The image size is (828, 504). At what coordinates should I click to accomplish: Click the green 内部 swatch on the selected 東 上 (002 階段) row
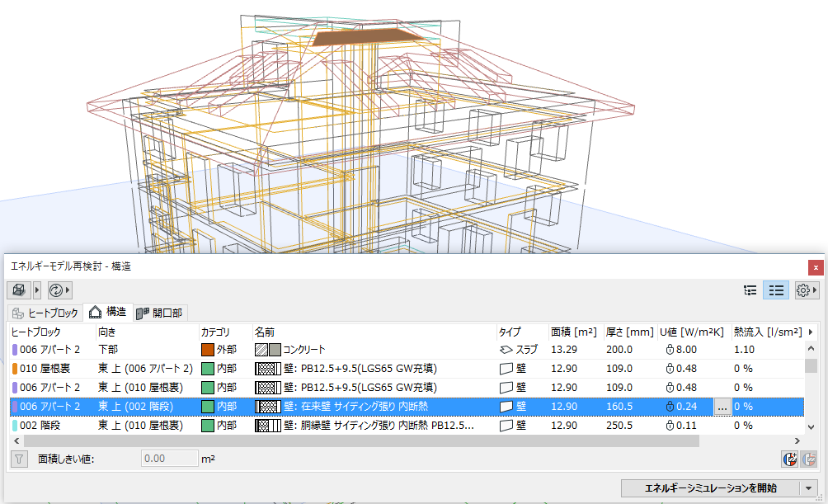click(x=208, y=407)
